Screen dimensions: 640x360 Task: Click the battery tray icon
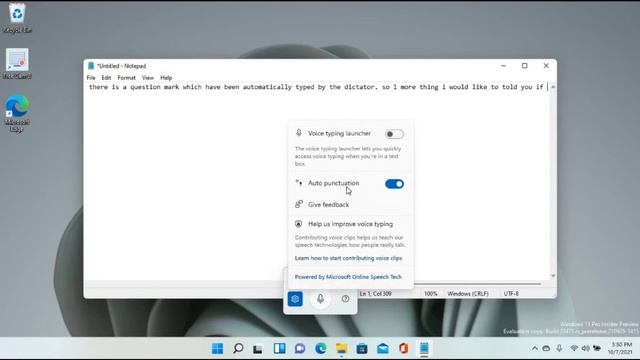click(x=597, y=348)
